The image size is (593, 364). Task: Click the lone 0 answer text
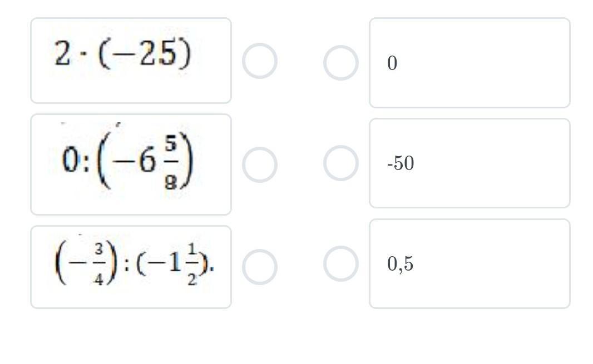click(392, 63)
